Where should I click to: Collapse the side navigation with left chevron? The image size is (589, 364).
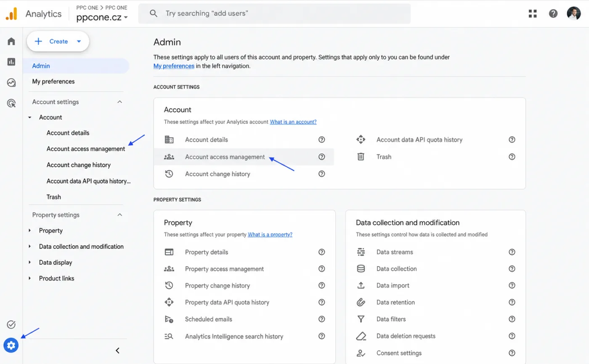click(x=117, y=351)
